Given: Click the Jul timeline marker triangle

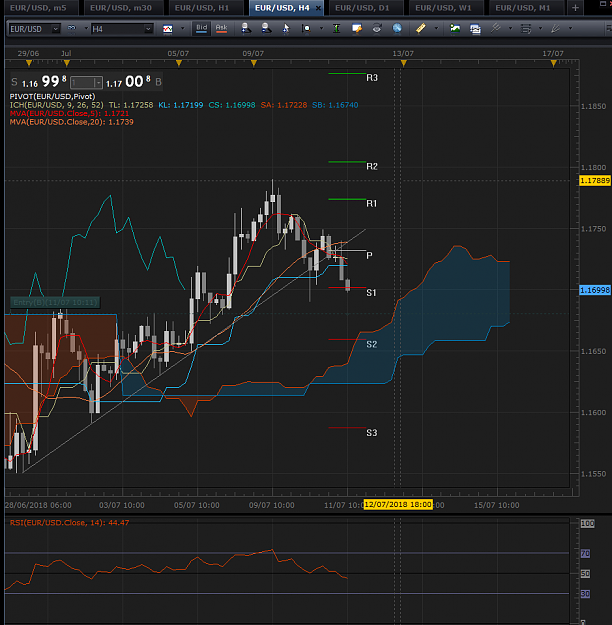Looking at the screenshot, I should (x=67, y=63).
